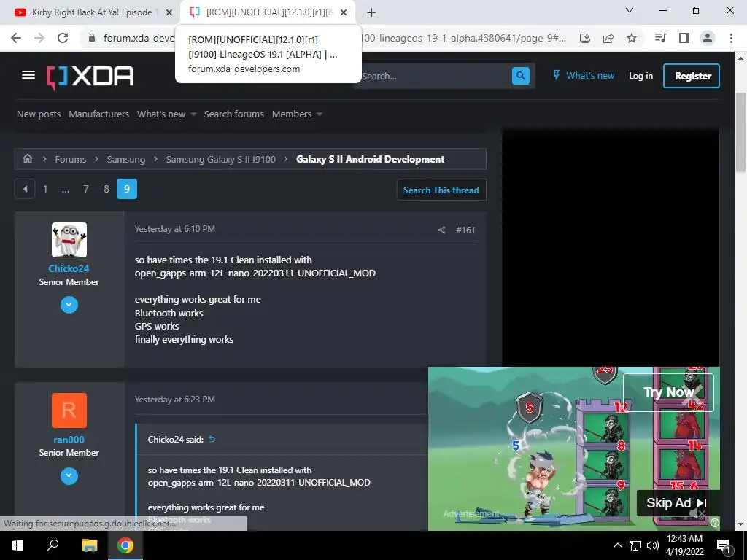Click the Register button
Image resolution: width=747 pixels, height=560 pixels.
[692, 76]
